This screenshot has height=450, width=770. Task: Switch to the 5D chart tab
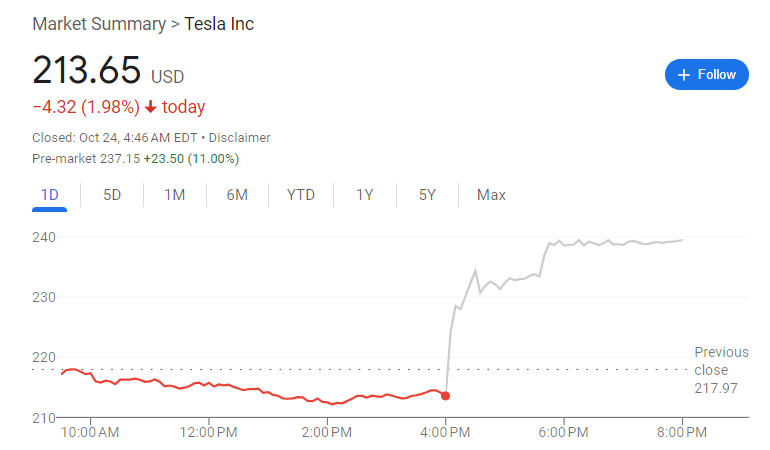coord(112,195)
